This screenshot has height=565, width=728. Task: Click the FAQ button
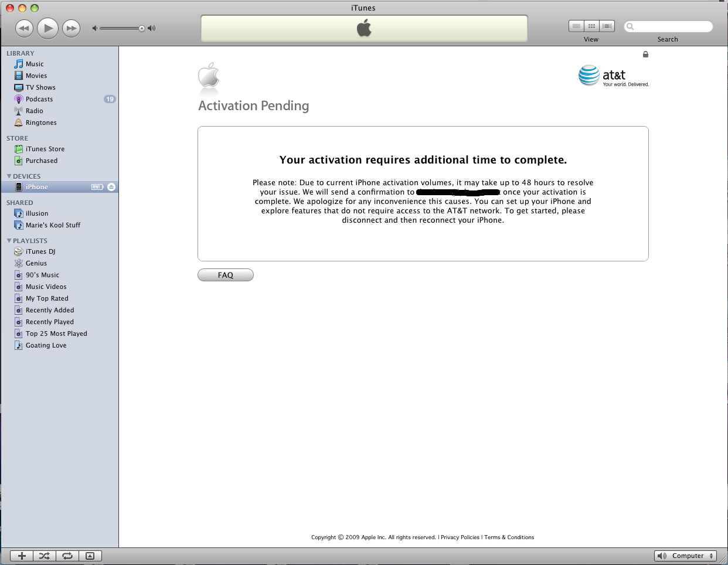pos(226,275)
